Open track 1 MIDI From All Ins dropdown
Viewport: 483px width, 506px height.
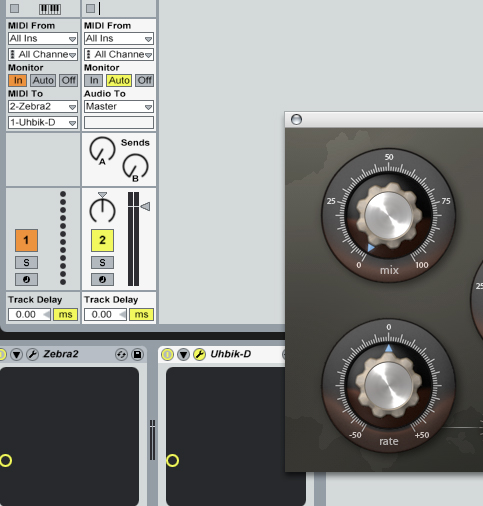pyautogui.click(x=43, y=39)
